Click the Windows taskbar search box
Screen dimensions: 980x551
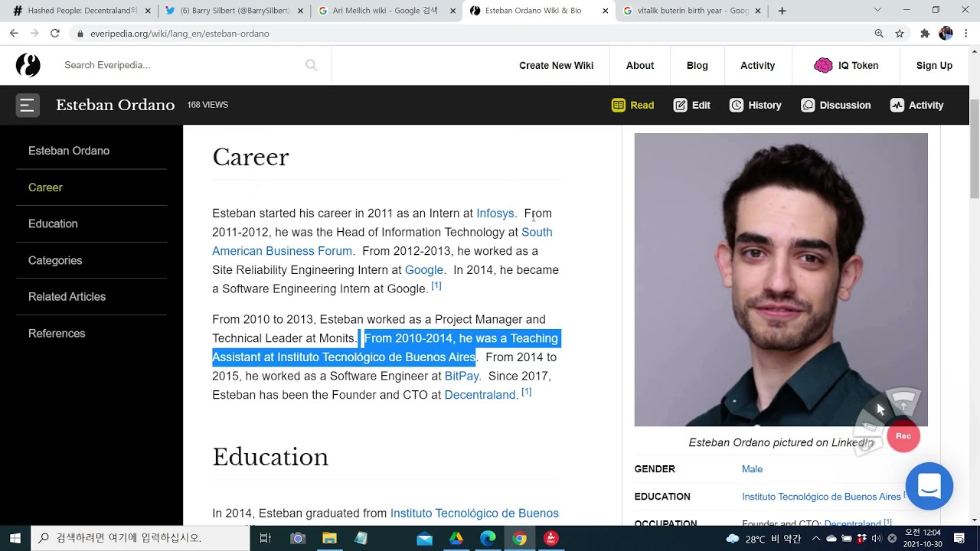(x=140, y=538)
